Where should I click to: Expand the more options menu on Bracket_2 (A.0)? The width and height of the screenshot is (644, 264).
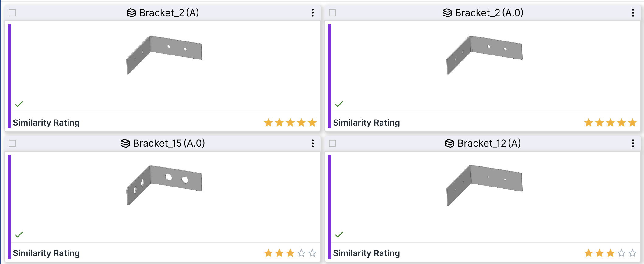point(633,13)
